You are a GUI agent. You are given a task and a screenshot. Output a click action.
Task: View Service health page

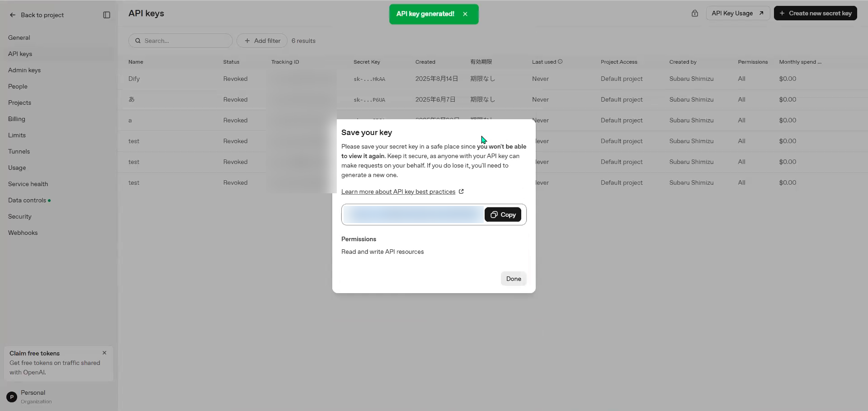tap(28, 184)
